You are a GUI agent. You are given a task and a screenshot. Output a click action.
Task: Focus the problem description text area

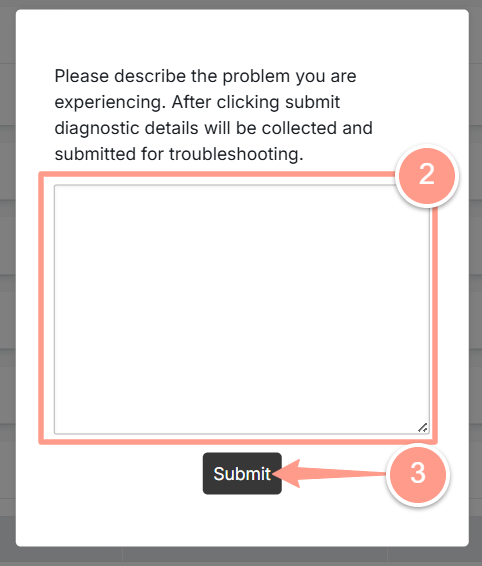242,309
